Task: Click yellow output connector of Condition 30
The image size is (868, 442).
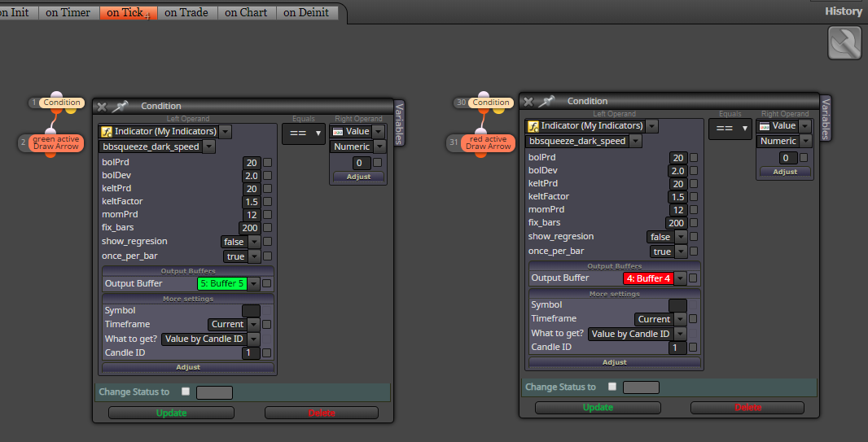Action: coord(499,110)
